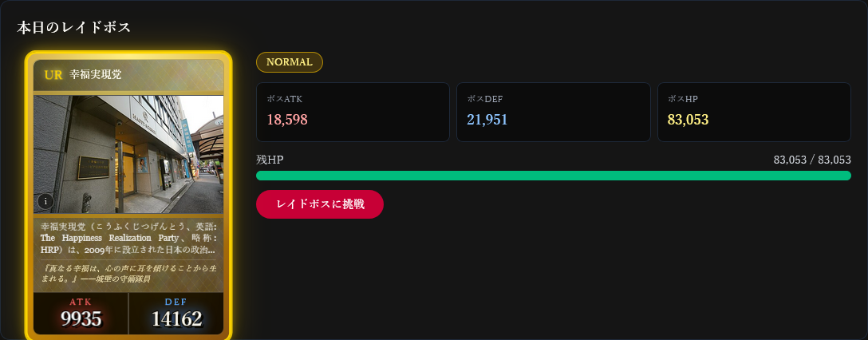Click the card ATK value 9935
The image size is (868, 340).
81,319
